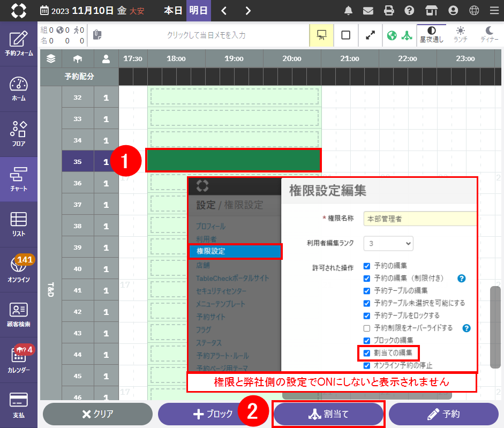Click the クリア button
Image resolution: width=504 pixels, height=428 pixels.
pyautogui.click(x=97, y=414)
